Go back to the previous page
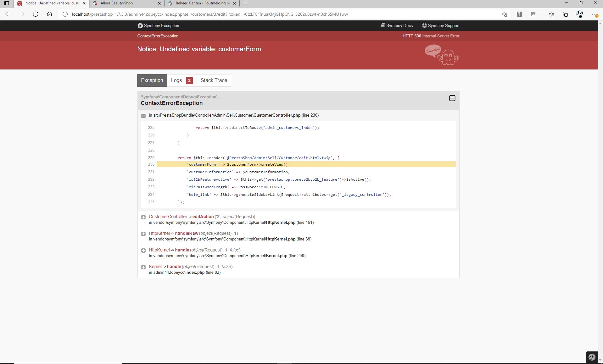This screenshot has width=603, height=364. 8,14
